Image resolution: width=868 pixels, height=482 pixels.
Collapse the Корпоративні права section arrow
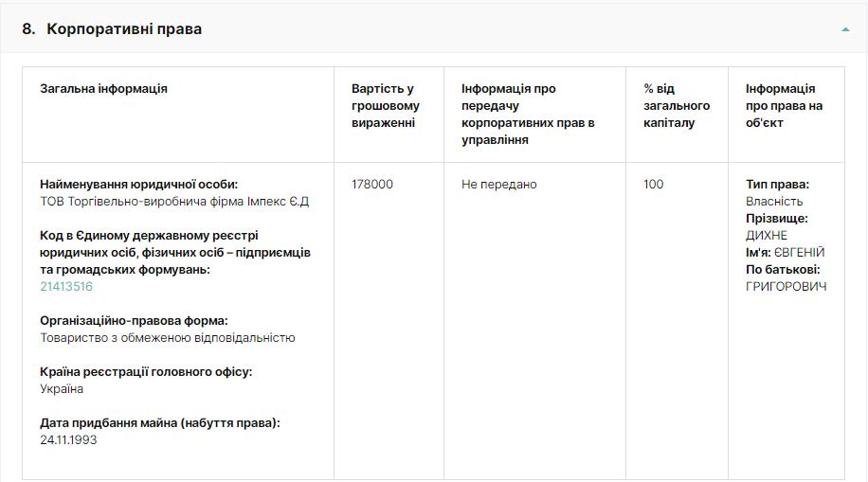coord(845,29)
